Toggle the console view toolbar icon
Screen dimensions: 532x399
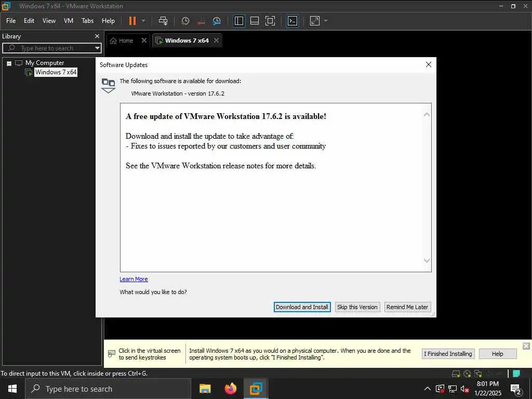point(292,21)
